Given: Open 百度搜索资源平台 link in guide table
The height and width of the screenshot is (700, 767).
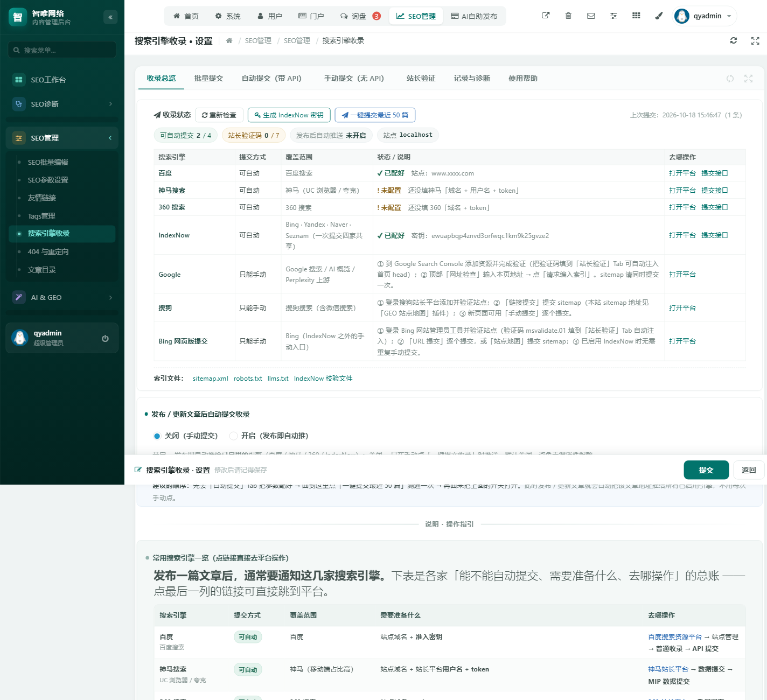Looking at the screenshot, I should [x=675, y=637].
